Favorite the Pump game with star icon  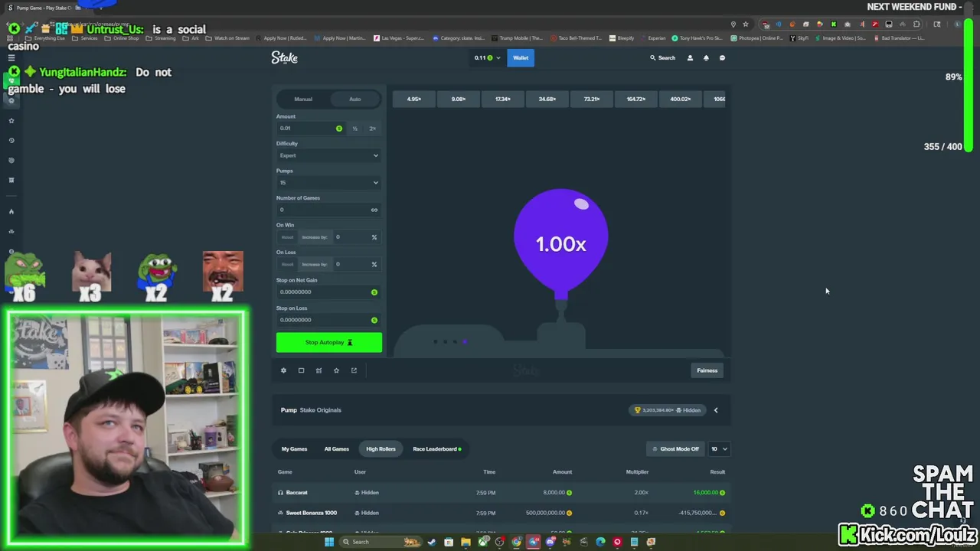(x=336, y=370)
